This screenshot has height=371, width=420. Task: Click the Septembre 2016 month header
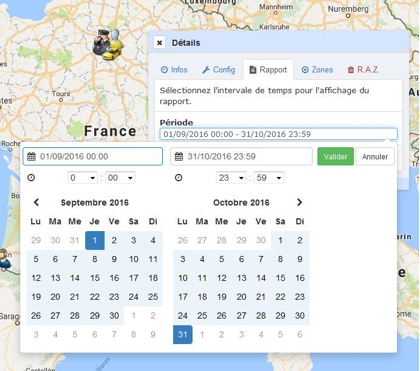pos(95,203)
